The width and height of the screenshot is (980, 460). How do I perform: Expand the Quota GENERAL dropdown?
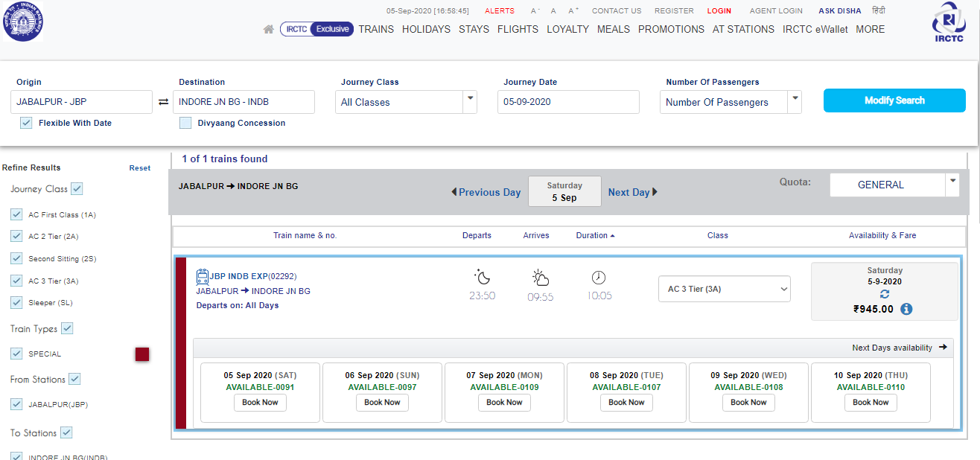[x=894, y=185]
